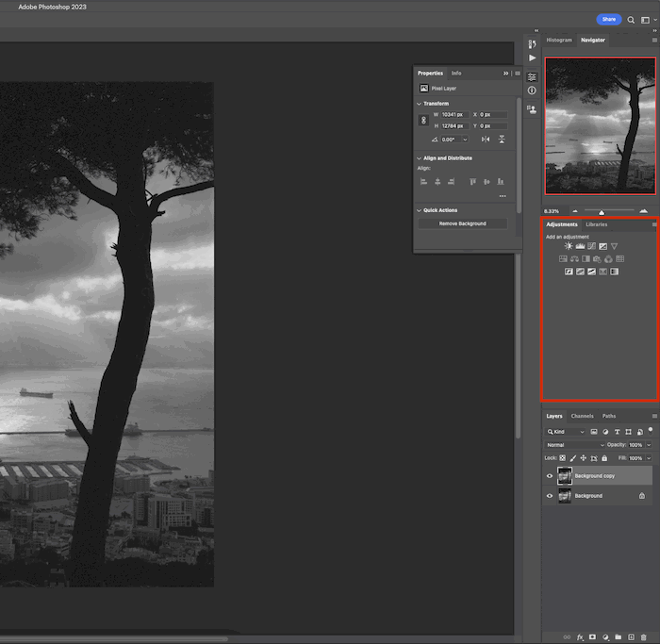
Task: Add a Curves adjustment
Action: (x=591, y=246)
